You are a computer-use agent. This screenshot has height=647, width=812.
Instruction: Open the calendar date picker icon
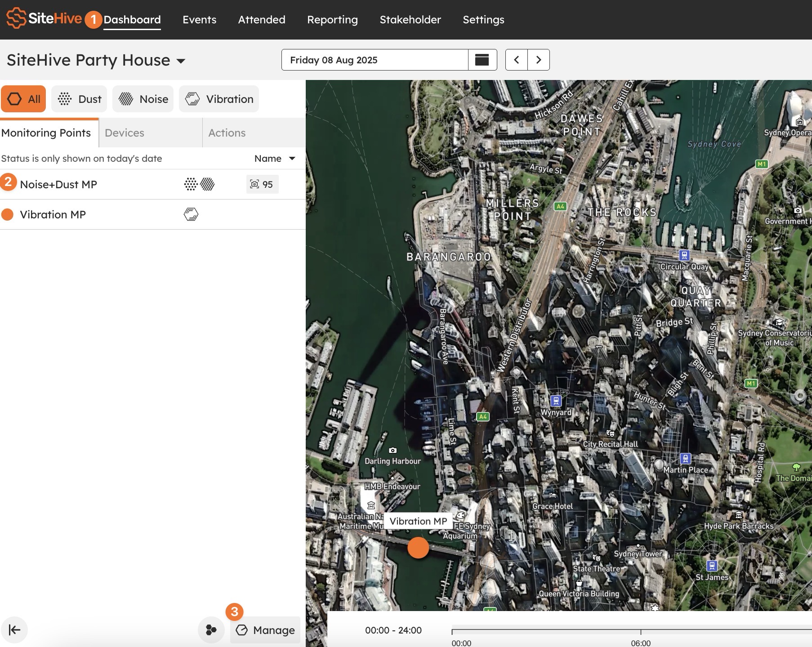(x=482, y=60)
